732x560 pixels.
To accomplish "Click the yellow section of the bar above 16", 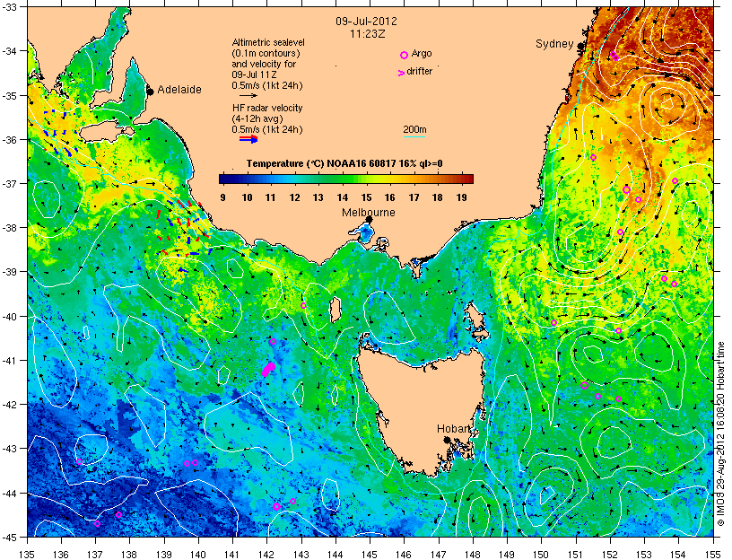I will click(x=390, y=179).
